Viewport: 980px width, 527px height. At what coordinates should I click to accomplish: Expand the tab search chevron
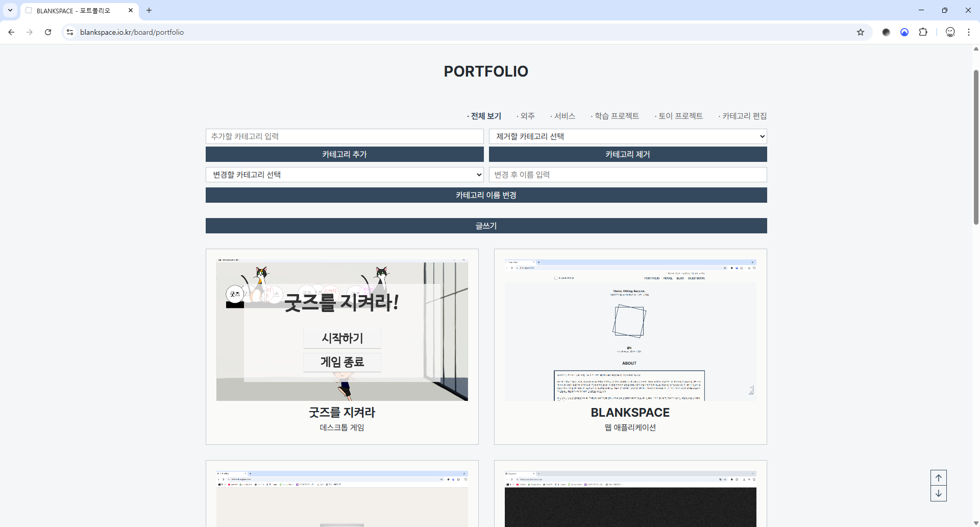(10, 10)
